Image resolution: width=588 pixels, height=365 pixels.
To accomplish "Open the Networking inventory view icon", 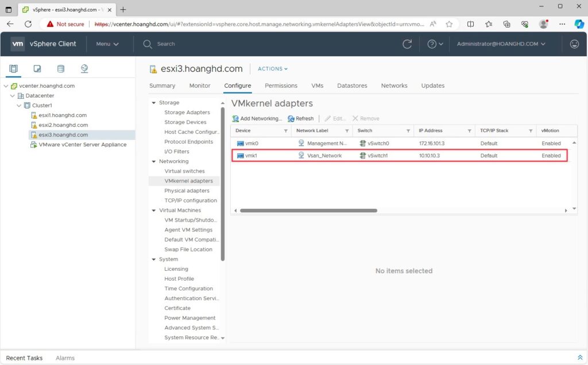I will (84, 68).
